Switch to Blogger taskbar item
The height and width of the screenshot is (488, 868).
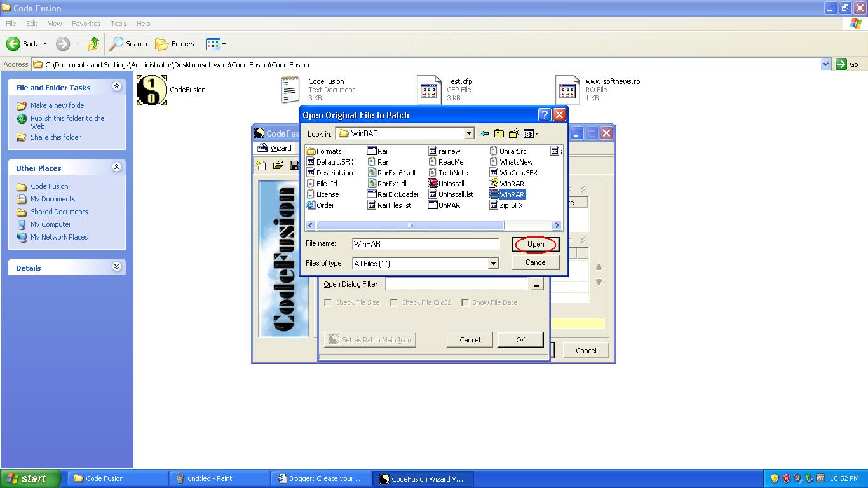pyautogui.click(x=322, y=478)
